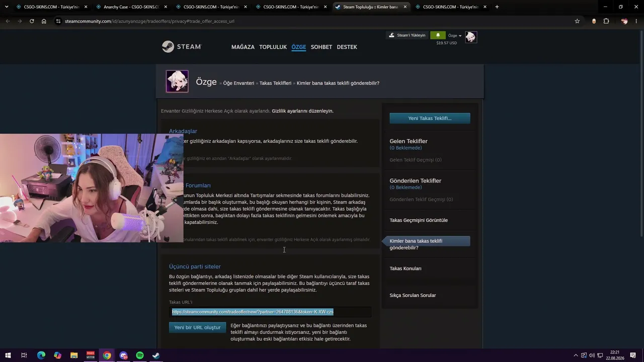Open Steam from the taskbar
Viewport: 644px width, 362px height.
pyautogui.click(x=156, y=355)
